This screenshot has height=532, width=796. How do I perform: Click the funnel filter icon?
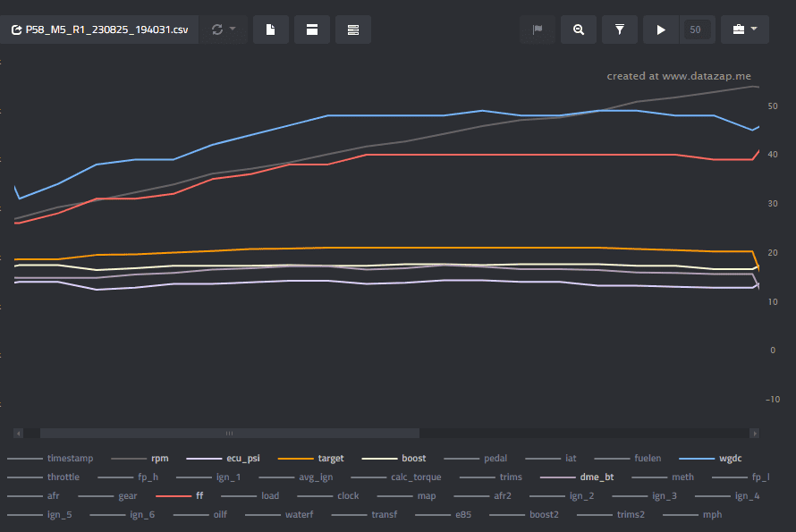619,30
